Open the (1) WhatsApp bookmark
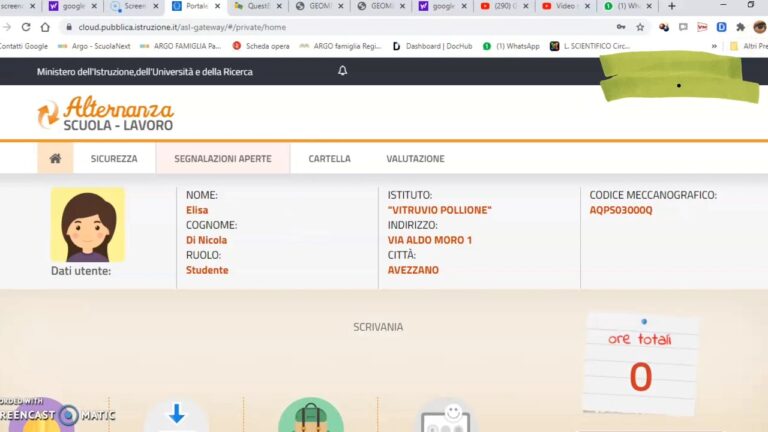The image size is (768, 432). coord(511,46)
